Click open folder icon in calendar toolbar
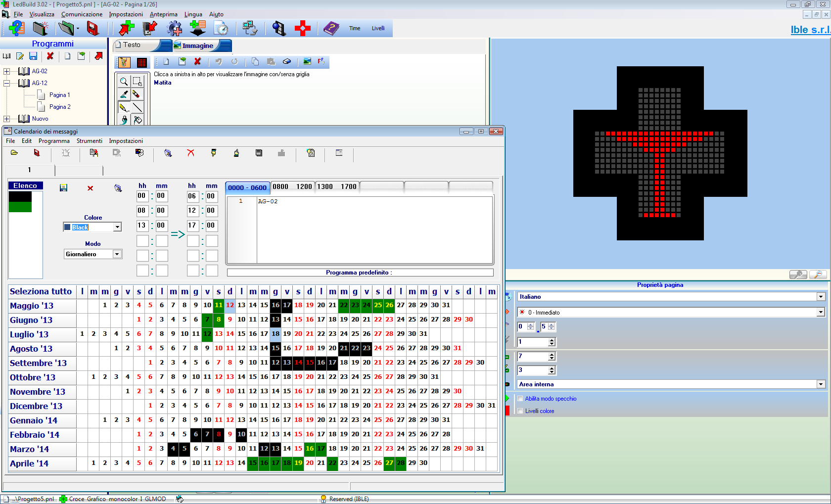831x504 pixels. [14, 153]
